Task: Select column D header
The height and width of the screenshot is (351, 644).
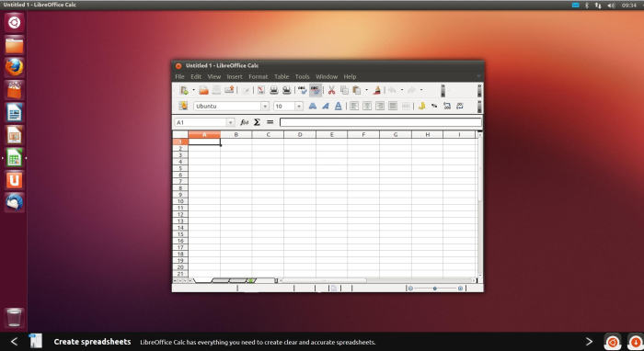Action: pyautogui.click(x=300, y=134)
